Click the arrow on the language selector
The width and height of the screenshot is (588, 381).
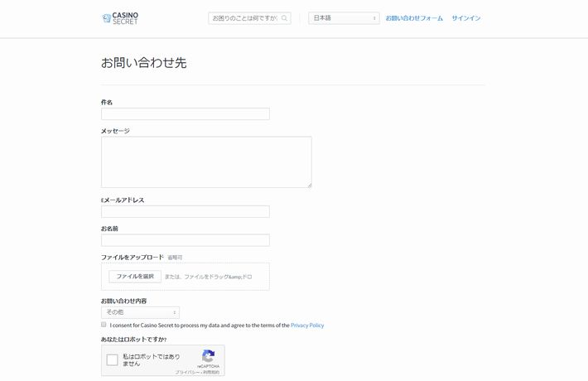point(374,18)
